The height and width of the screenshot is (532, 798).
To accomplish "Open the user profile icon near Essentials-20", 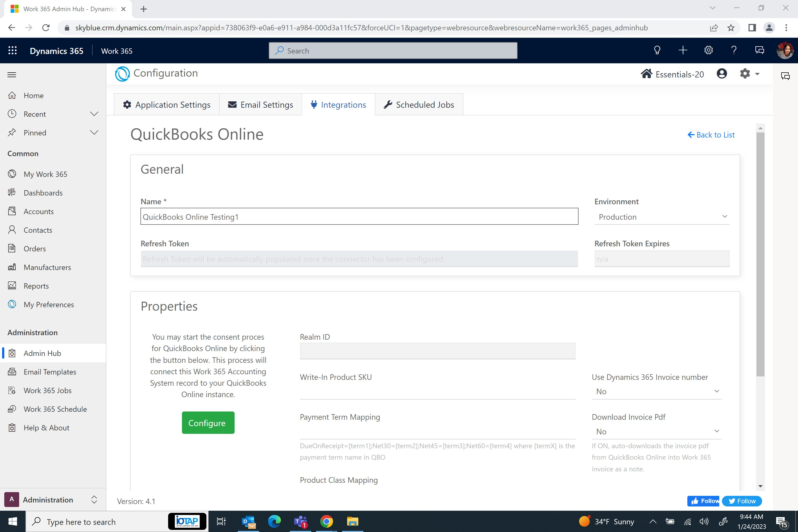I will coord(722,74).
